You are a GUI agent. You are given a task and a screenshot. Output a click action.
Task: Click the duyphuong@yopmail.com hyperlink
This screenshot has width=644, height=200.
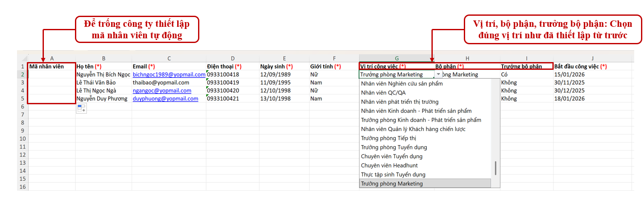point(165,99)
